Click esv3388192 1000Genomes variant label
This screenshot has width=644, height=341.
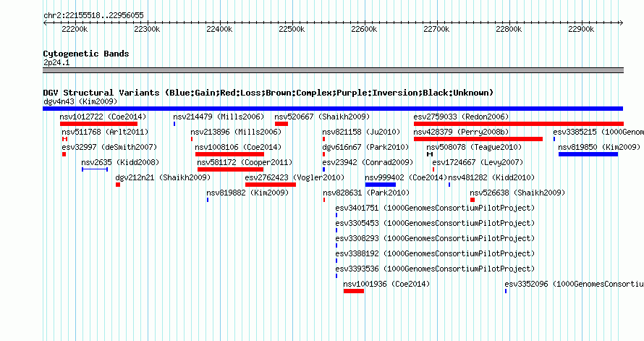435,253
